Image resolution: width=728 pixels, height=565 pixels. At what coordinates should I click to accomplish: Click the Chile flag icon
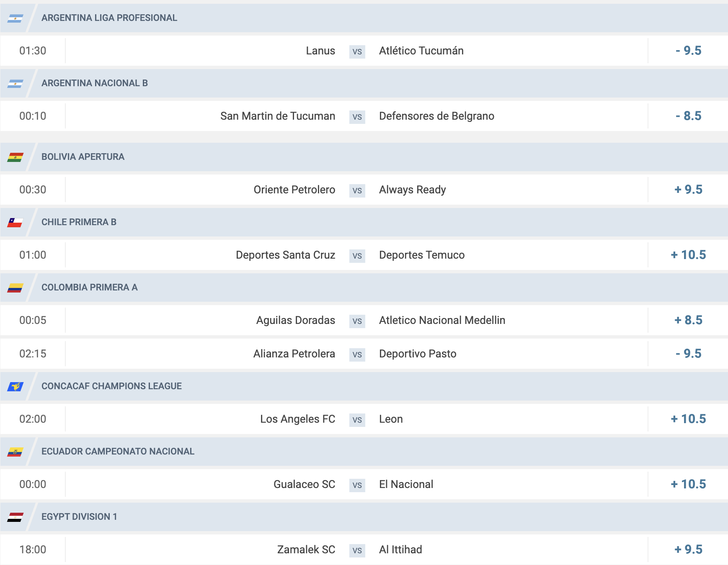point(15,222)
